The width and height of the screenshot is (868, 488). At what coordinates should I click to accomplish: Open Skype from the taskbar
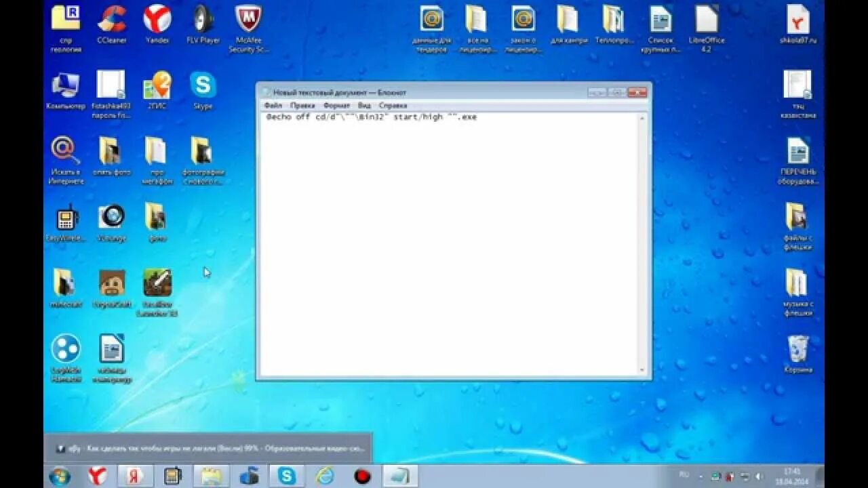tap(287, 476)
